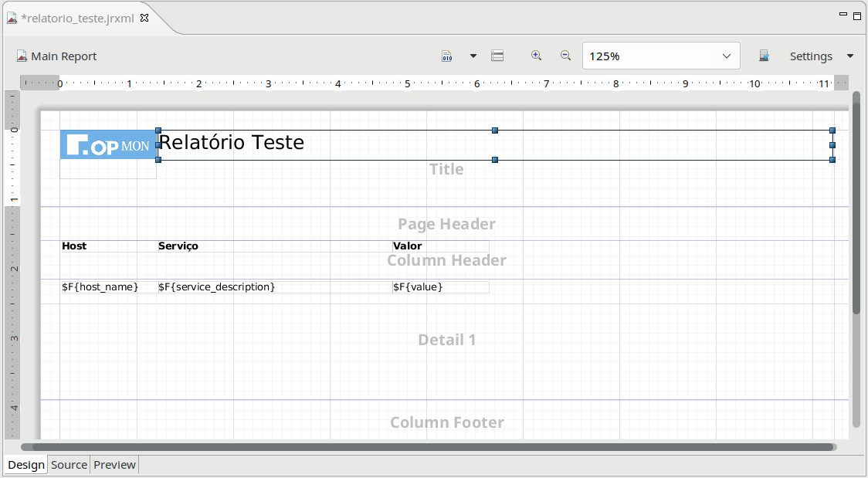Click the editor settings icon beside Settings
This screenshot has width=868, height=478.
764,56
